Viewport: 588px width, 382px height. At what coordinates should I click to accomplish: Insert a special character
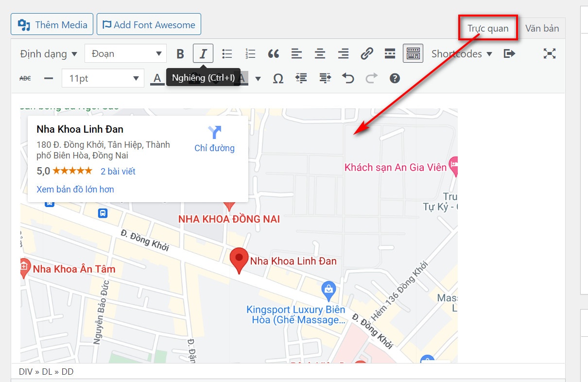(278, 78)
